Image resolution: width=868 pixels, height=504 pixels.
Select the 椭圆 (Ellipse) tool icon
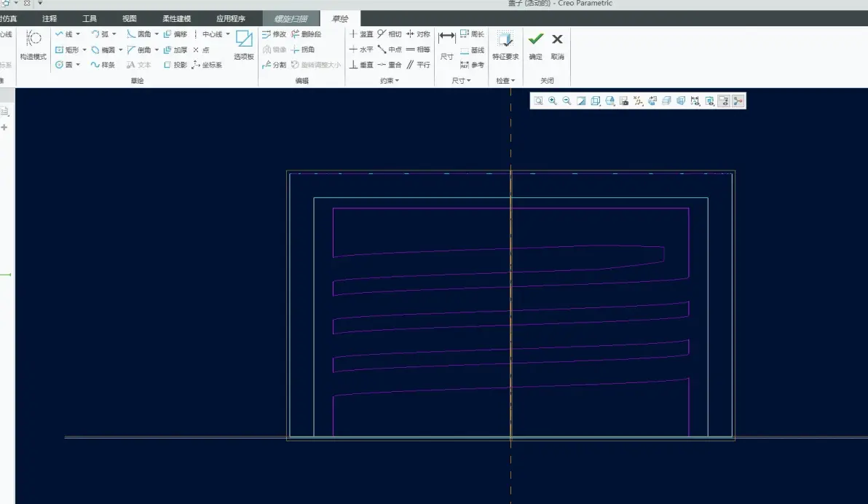(x=95, y=50)
